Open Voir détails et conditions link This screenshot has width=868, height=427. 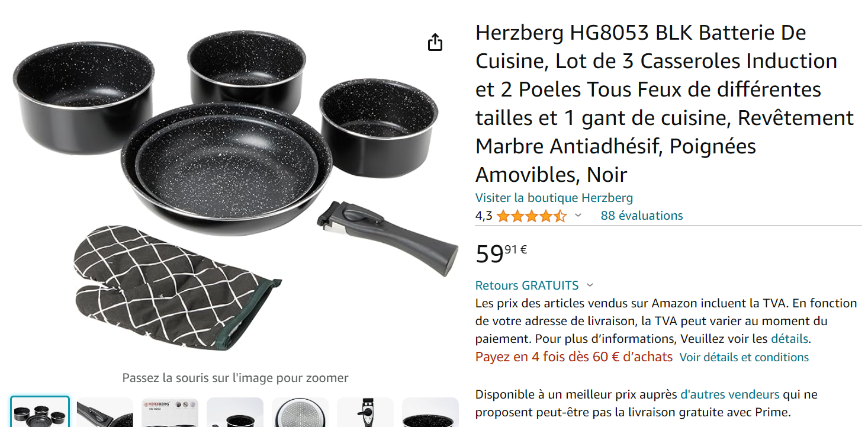tap(744, 357)
